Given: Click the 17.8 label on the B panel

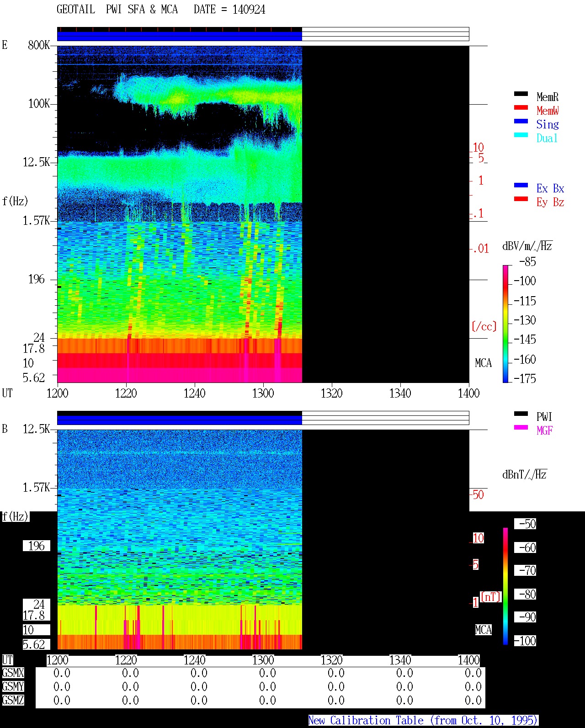Looking at the screenshot, I should click(x=34, y=615).
